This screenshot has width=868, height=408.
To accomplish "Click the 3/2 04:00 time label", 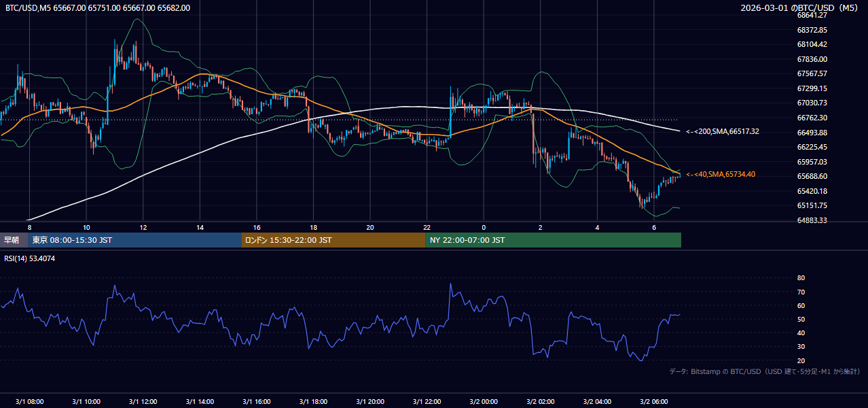I will (598, 402).
